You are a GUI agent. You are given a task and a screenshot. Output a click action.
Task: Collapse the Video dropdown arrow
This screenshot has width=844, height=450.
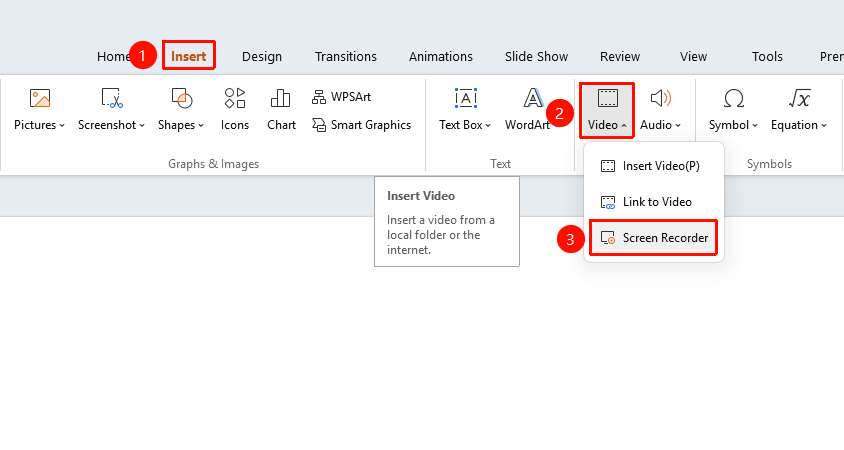pos(624,125)
